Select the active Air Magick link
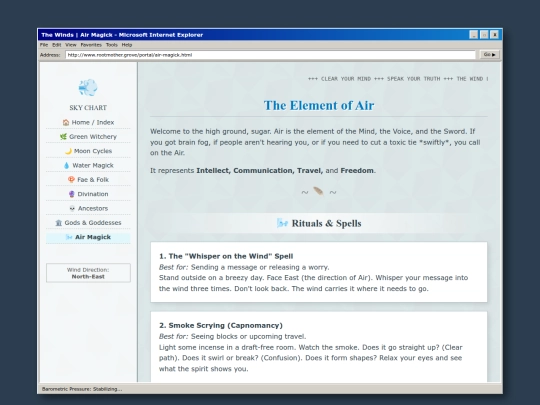This screenshot has height=405, width=540. 88,237
